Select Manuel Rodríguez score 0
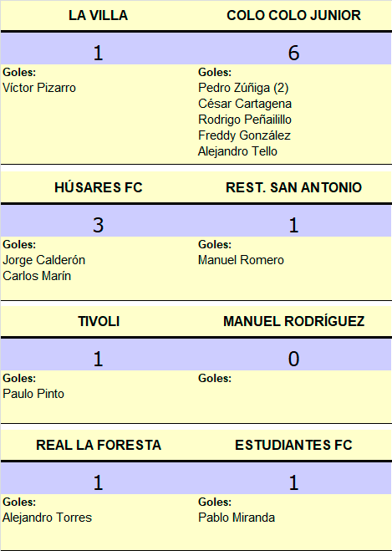 pos(293,360)
